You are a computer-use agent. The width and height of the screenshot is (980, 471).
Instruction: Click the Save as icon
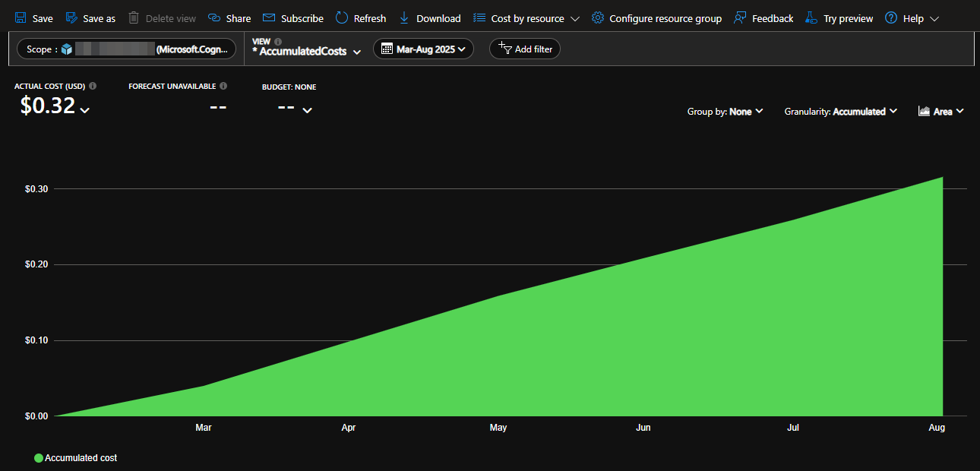click(71, 17)
